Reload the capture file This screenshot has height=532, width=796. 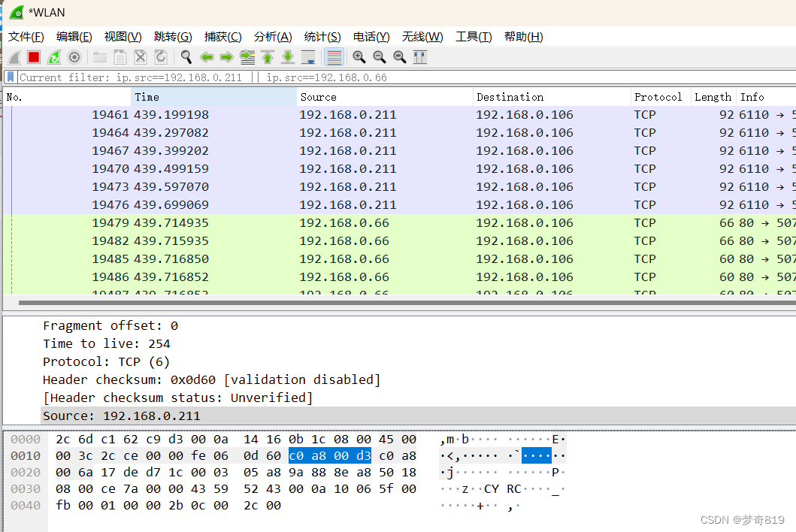pos(161,57)
